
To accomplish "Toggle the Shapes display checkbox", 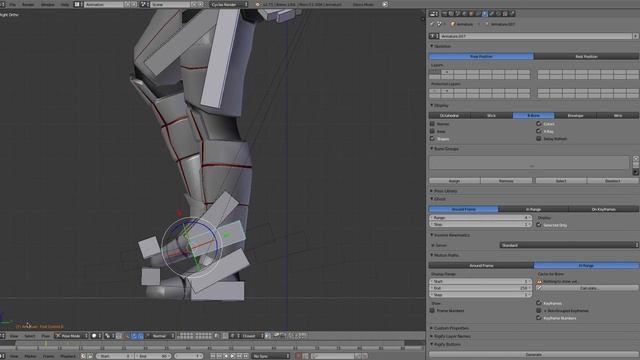I will click(x=432, y=138).
